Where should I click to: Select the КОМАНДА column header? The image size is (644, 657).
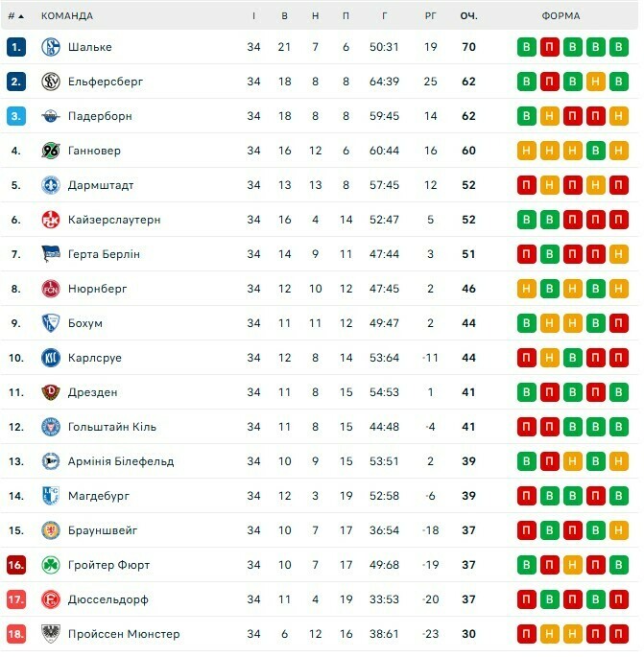click(x=67, y=16)
